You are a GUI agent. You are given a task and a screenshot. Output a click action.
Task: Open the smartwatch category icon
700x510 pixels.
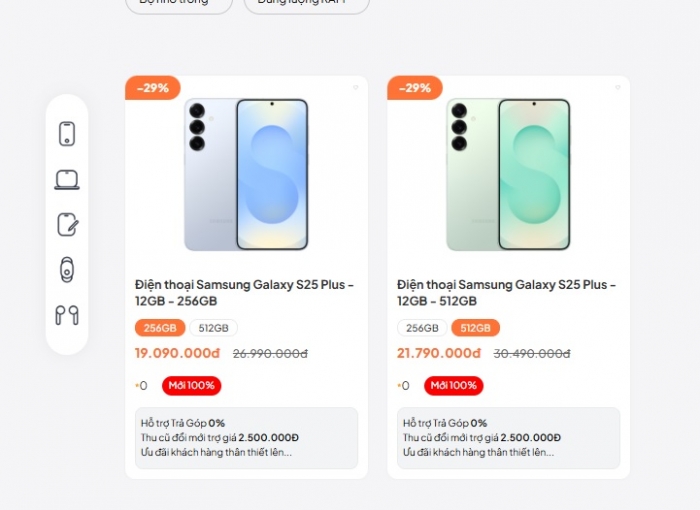pos(67,269)
